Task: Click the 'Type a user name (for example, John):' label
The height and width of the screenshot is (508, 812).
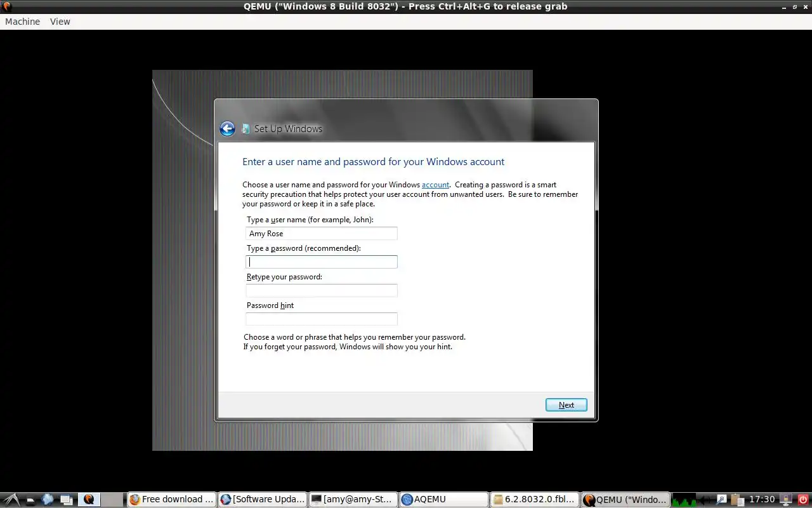Action: pos(310,220)
